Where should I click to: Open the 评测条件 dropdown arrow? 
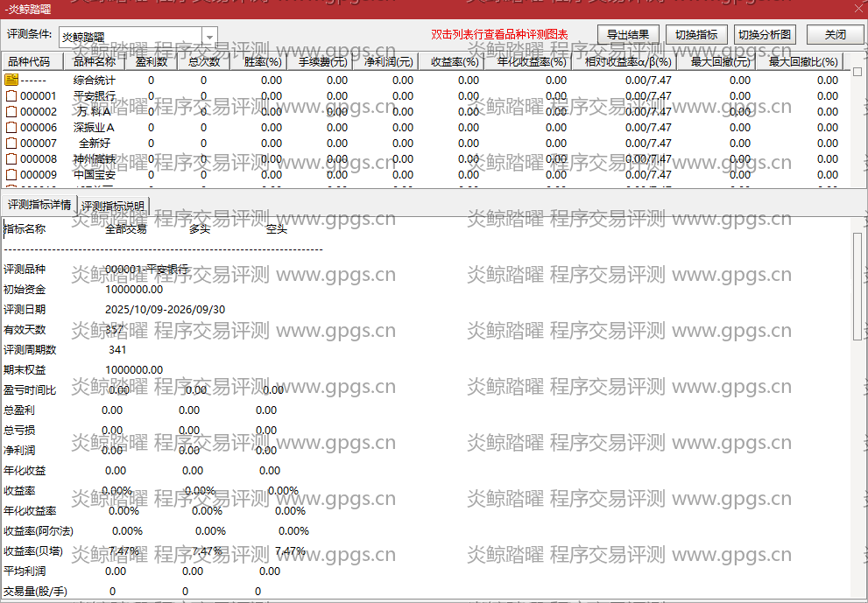pos(209,37)
